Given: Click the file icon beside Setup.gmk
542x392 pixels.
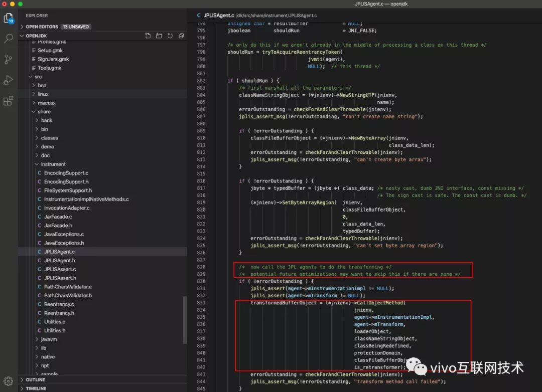Looking at the screenshot, I should pos(34,50).
